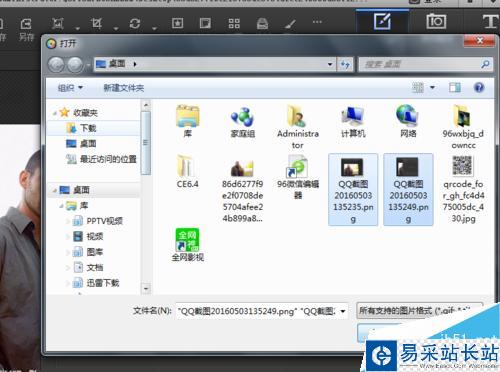Viewport: 500px width, 372px height.
Task: Click the brush toolbar icon
Action: click(x=290, y=24)
